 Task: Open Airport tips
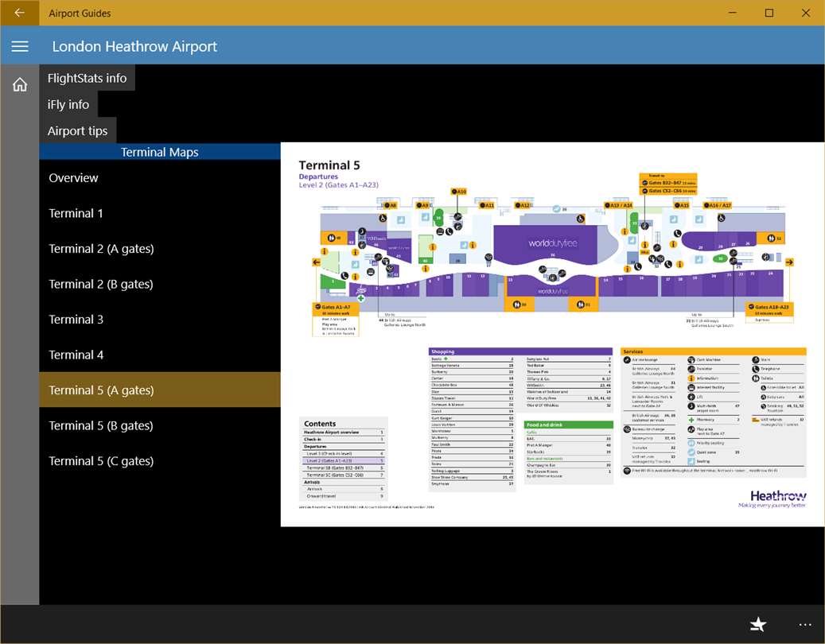pos(77,130)
